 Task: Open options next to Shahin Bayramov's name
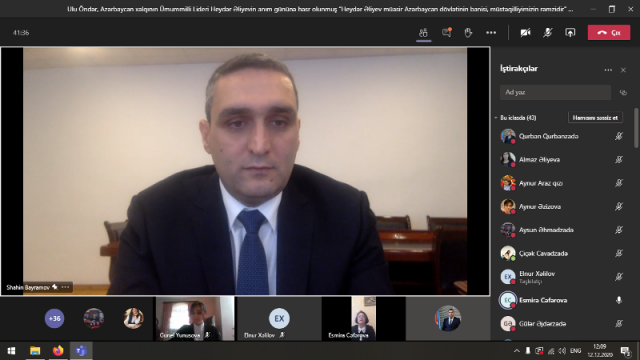coord(65,287)
